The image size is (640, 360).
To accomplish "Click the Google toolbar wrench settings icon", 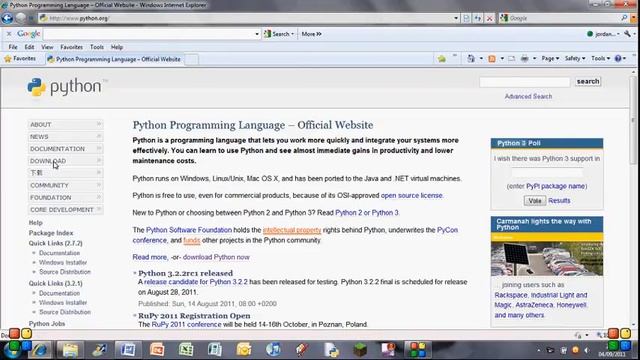I will 627,34.
